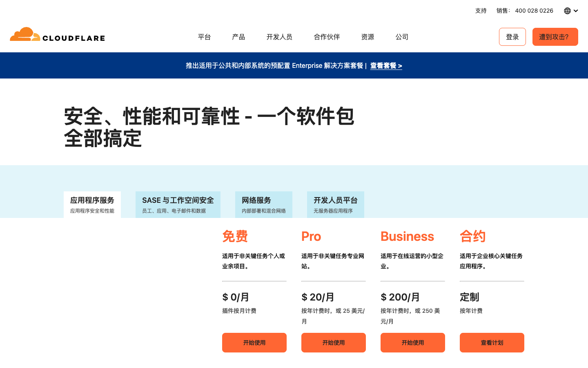Click the 定制 price text
Image resolution: width=588 pixels, height=368 pixels.
(x=470, y=297)
